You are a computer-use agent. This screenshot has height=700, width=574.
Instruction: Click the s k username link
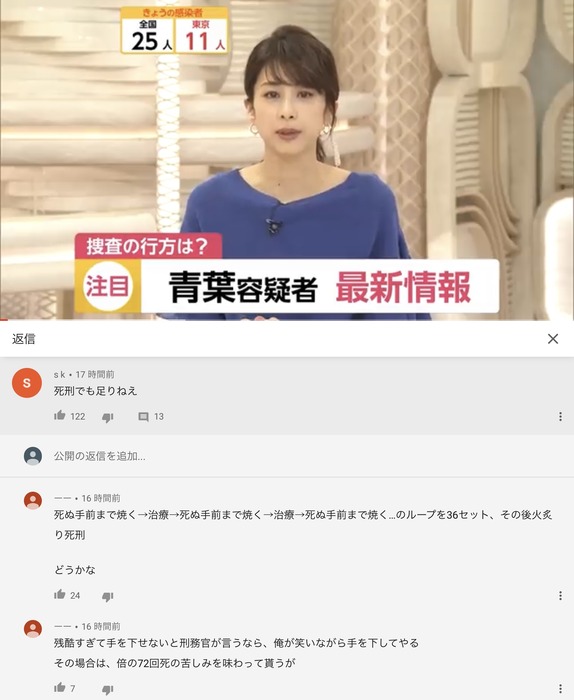tap(59, 375)
